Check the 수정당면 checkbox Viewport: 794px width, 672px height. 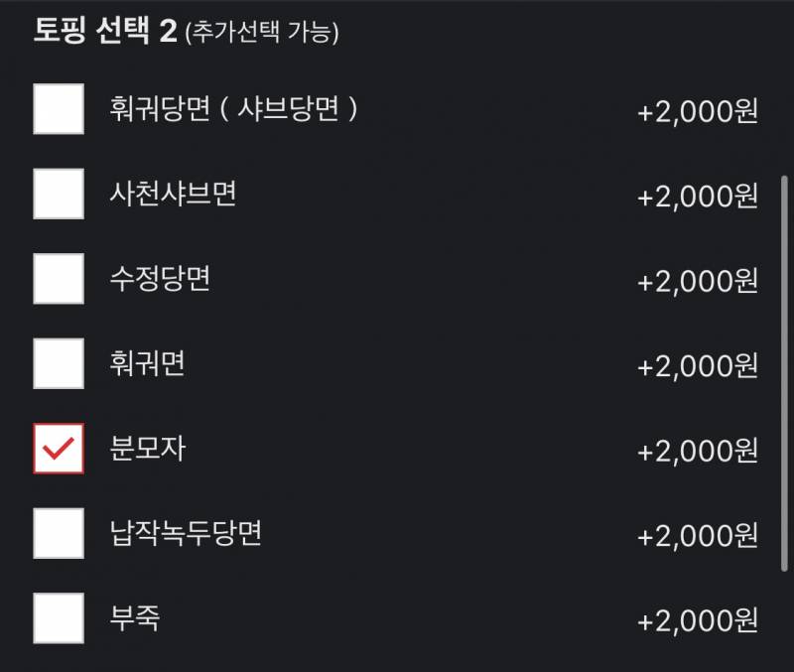58,280
